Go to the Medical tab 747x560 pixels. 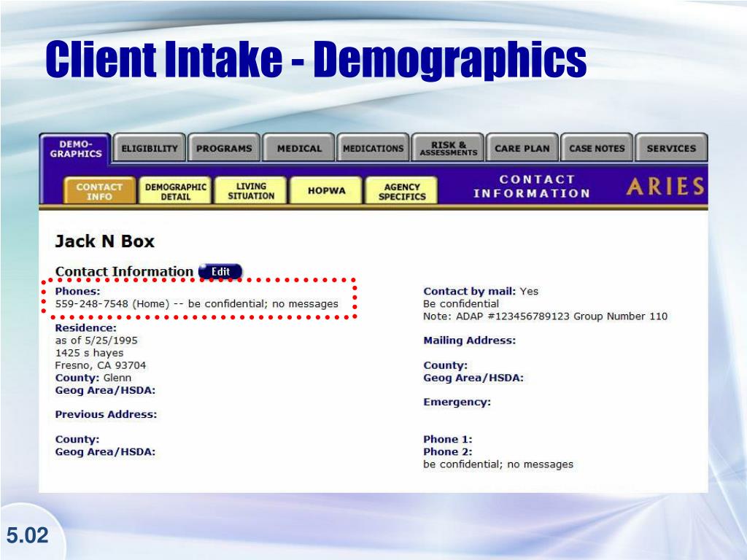299,148
